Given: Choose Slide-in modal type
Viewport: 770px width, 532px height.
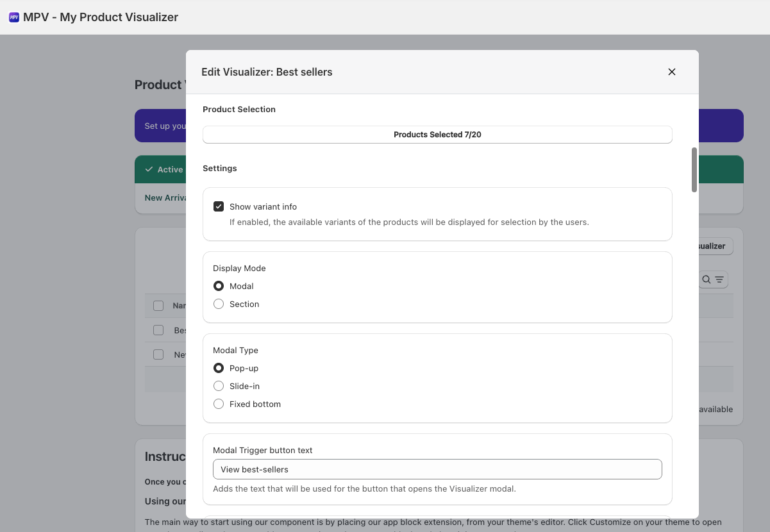Looking at the screenshot, I should pos(219,386).
